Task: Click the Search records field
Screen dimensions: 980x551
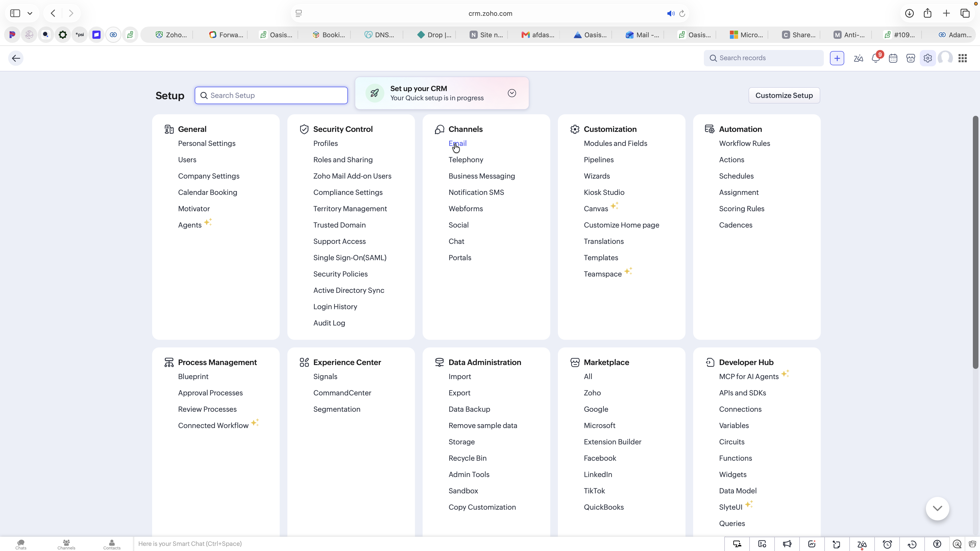Action: (x=764, y=58)
